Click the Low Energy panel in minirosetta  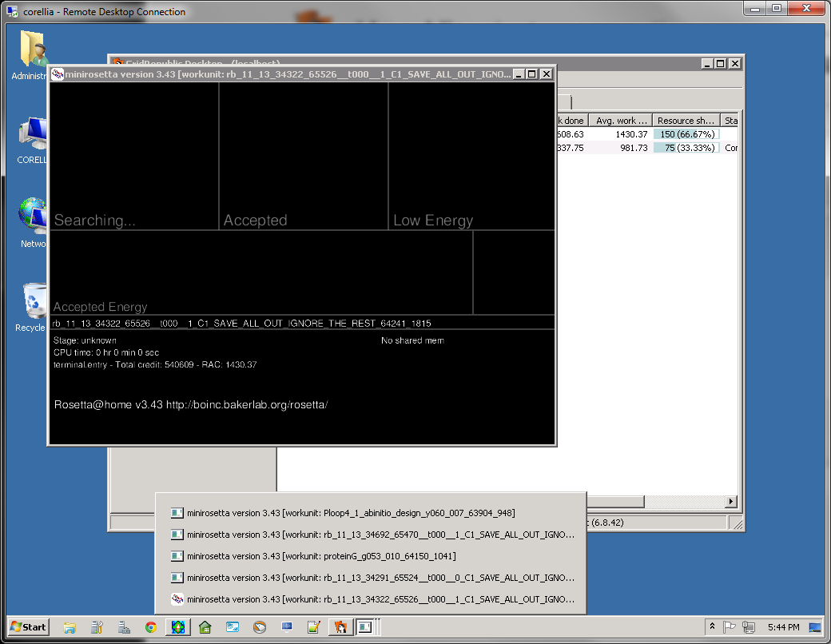(471, 157)
